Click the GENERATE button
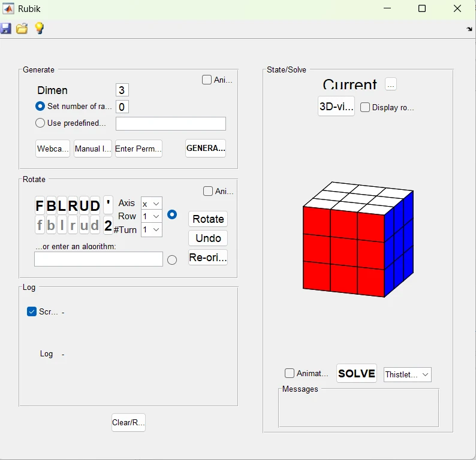Screen dimensions: 476x460 pyautogui.click(x=206, y=148)
